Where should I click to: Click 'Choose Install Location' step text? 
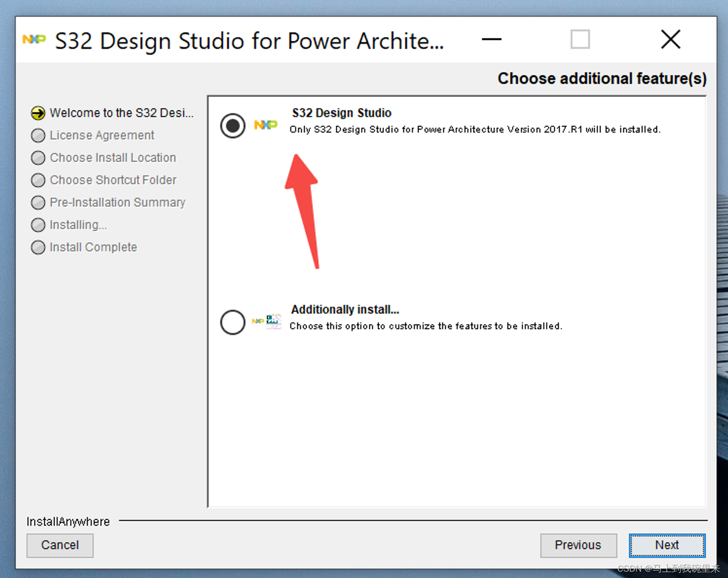pyautogui.click(x=113, y=158)
